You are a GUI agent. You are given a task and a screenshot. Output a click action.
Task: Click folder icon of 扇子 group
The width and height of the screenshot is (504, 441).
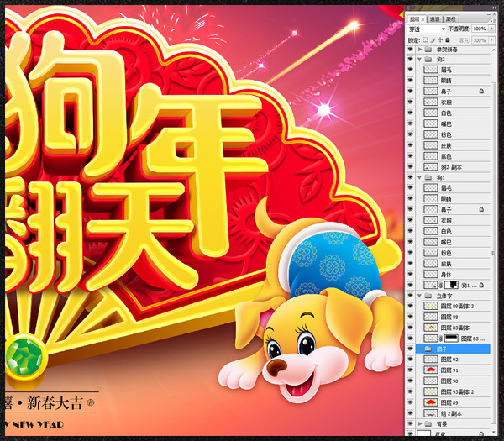[x=428, y=349]
